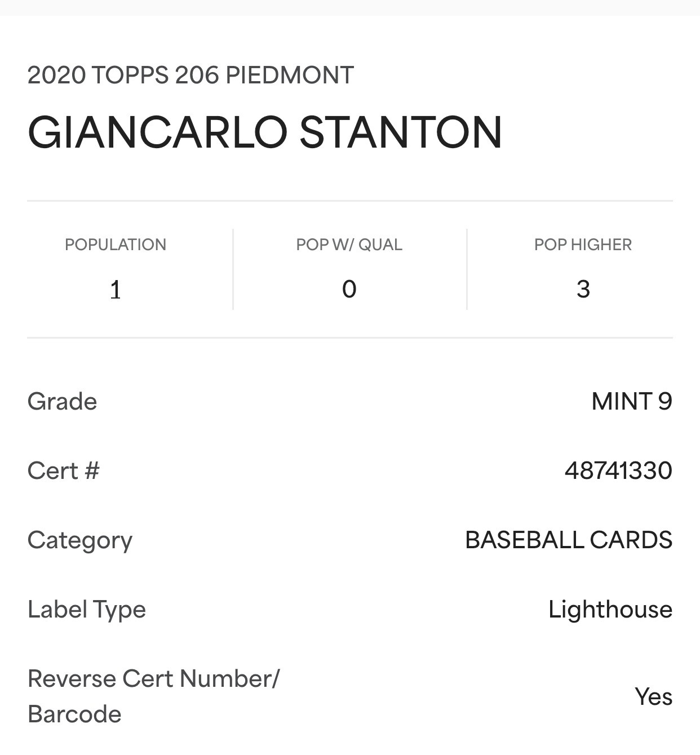Select the population value 1
The width and height of the screenshot is (700, 755).
[x=116, y=290]
